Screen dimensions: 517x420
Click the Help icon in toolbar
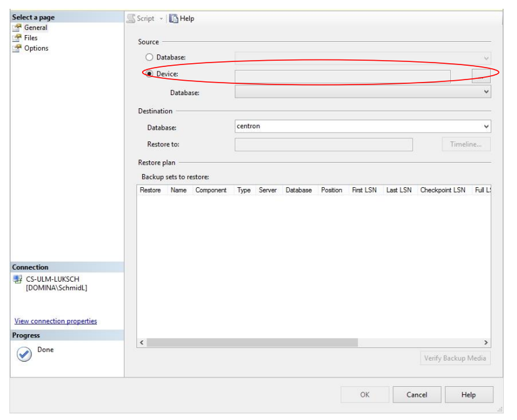[x=174, y=19]
